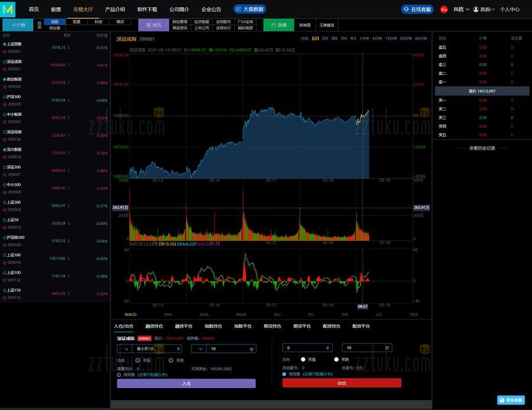Click the 联系客服 chat widget
Viewport: 532px width, 410px height.
[511, 400]
